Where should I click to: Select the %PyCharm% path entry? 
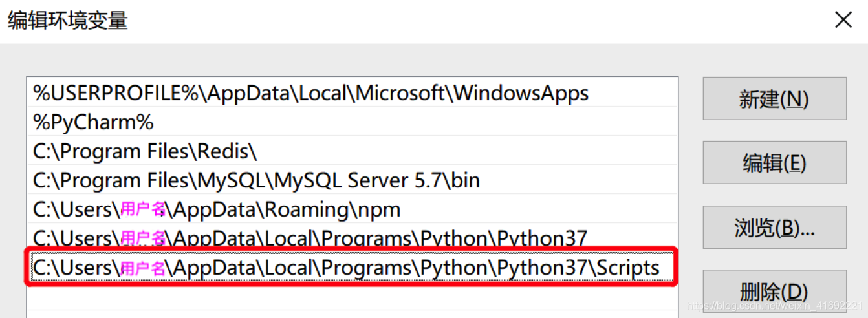coord(353,122)
